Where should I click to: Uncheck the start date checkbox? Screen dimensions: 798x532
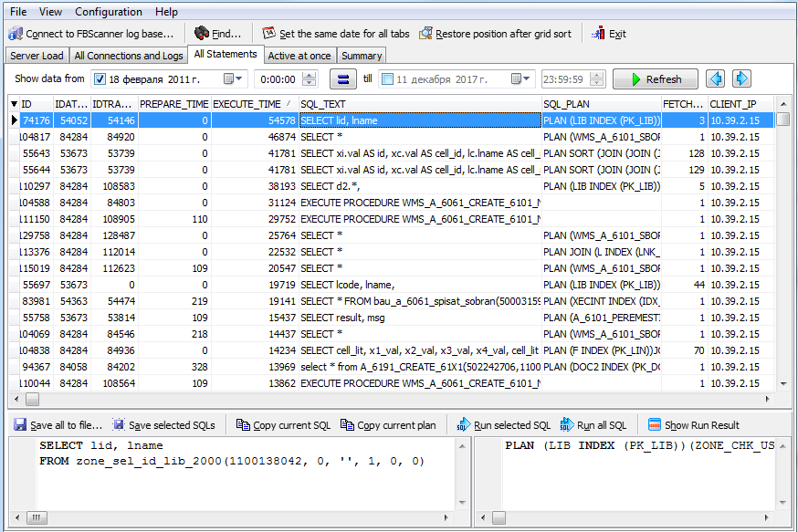tap(100, 79)
